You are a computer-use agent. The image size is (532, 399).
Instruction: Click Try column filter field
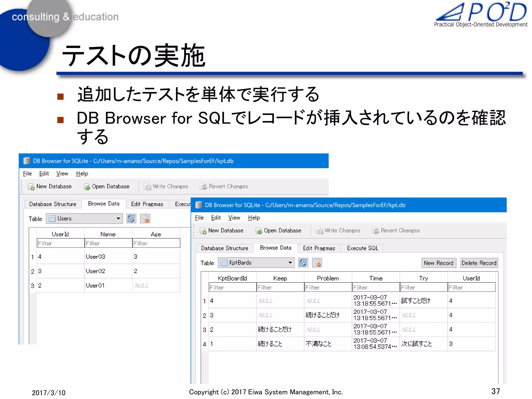point(424,287)
